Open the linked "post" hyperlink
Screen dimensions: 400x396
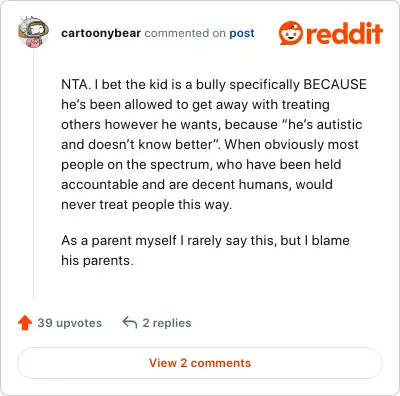[242, 33]
